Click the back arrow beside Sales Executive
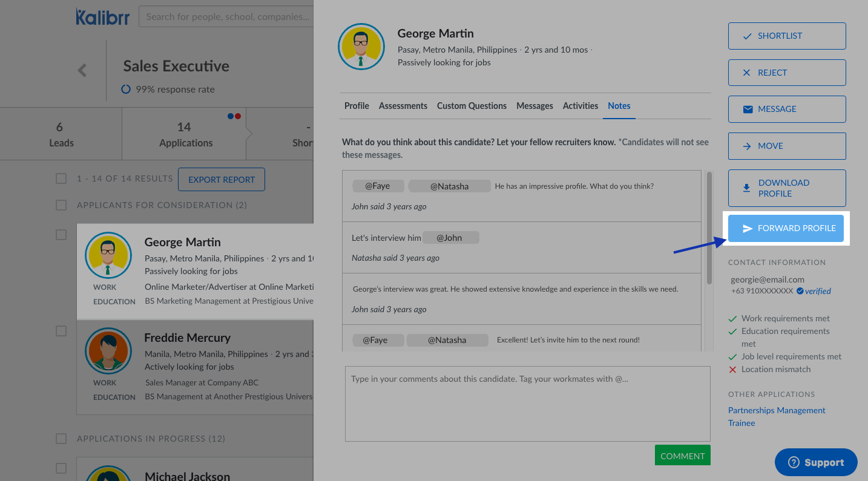This screenshot has width=868, height=481. point(82,70)
